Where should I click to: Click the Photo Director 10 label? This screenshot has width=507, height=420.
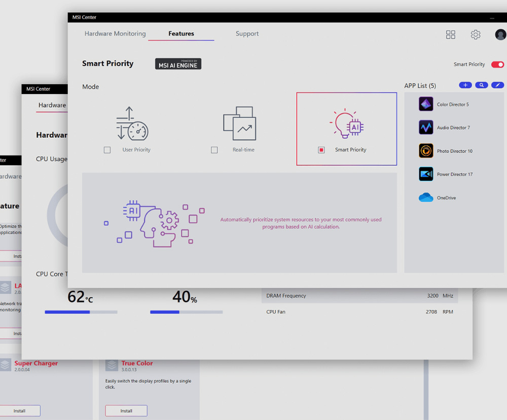point(455,151)
